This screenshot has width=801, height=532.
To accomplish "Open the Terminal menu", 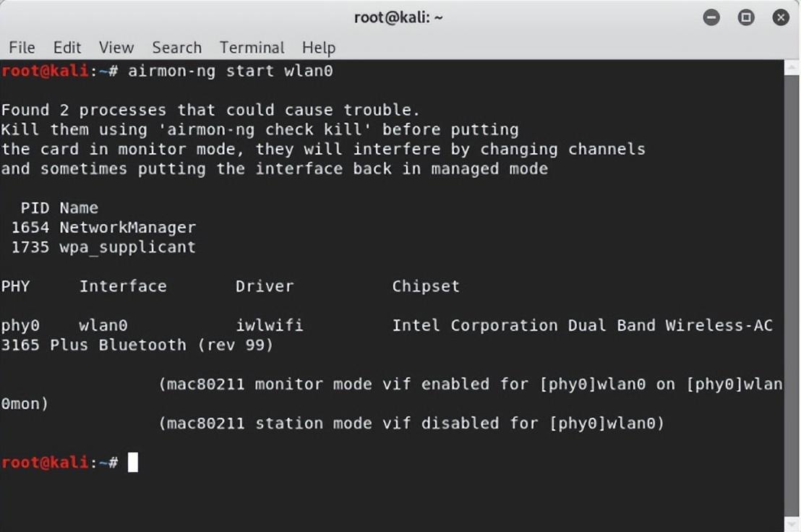I will point(252,48).
